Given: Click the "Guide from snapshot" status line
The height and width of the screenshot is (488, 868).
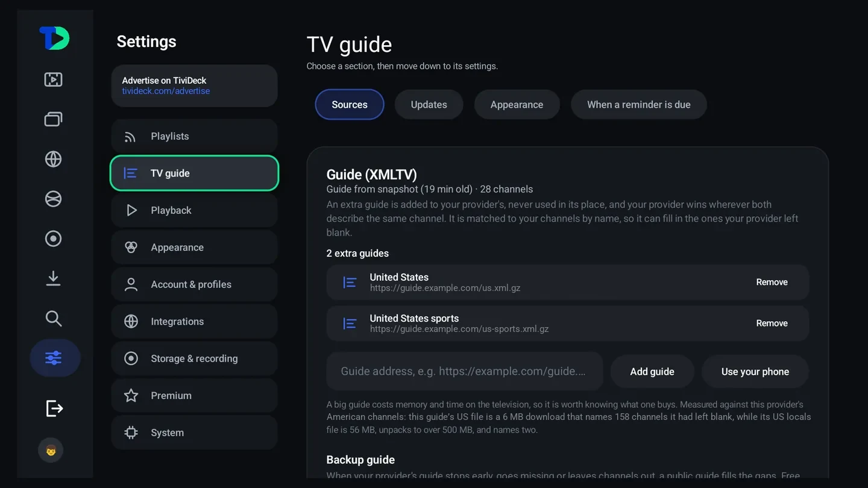Looking at the screenshot, I should click(x=430, y=189).
